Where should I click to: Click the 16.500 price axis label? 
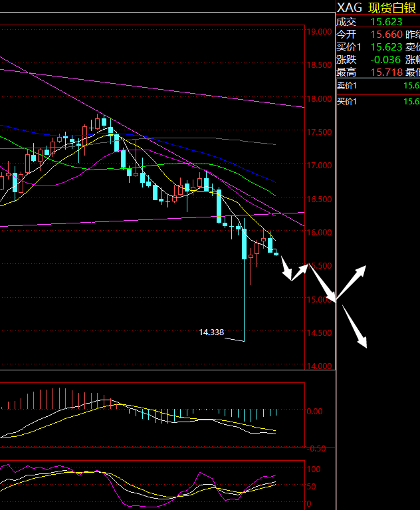(319, 199)
